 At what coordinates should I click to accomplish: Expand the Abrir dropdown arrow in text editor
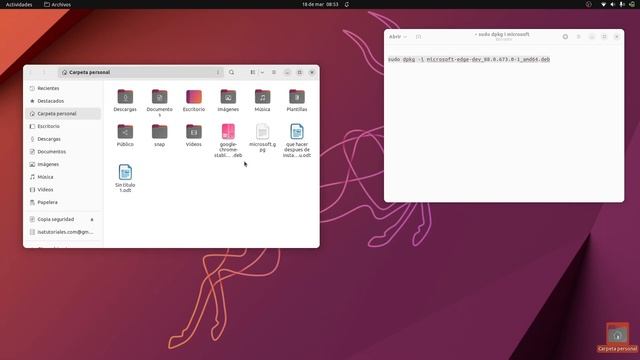(405, 37)
